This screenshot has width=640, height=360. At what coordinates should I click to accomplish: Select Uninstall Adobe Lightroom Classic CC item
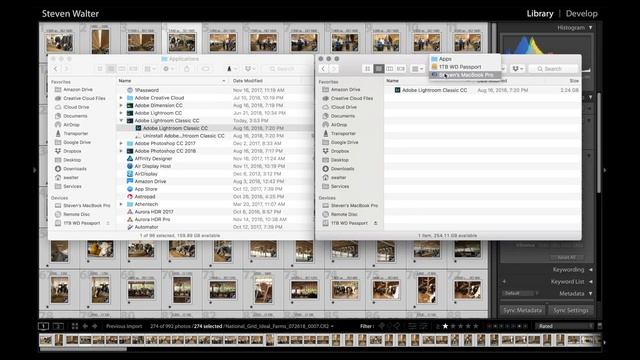pyautogui.click(x=183, y=136)
